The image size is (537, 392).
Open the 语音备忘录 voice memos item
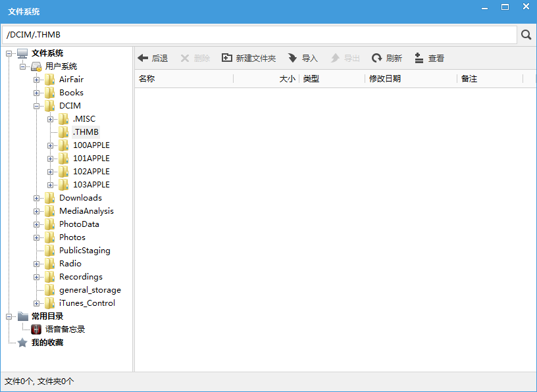(64, 329)
